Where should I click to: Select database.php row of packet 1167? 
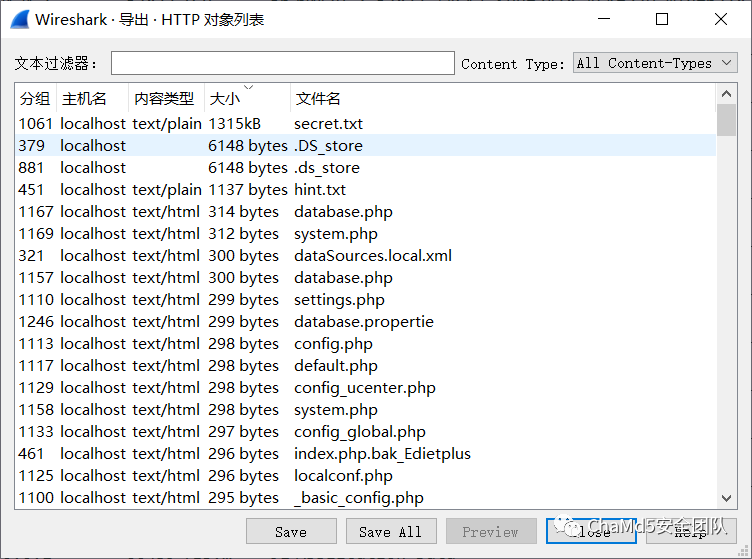pos(365,212)
